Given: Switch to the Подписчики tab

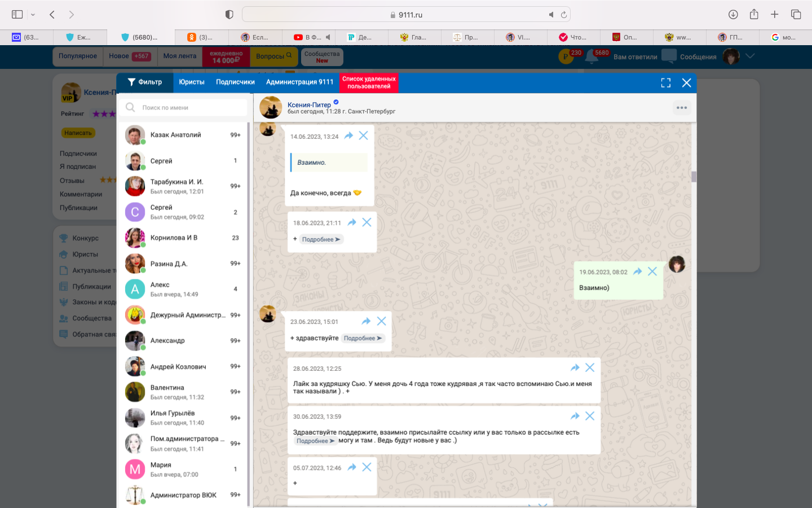Looking at the screenshot, I should click(235, 82).
